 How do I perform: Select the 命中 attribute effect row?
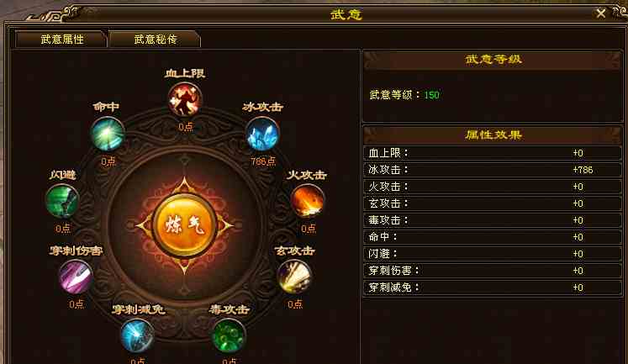point(493,237)
